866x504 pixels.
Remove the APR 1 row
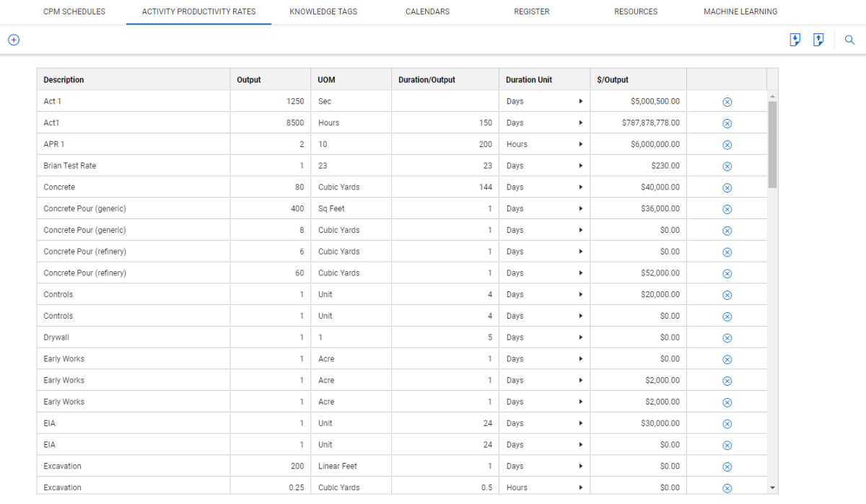pyautogui.click(x=727, y=145)
